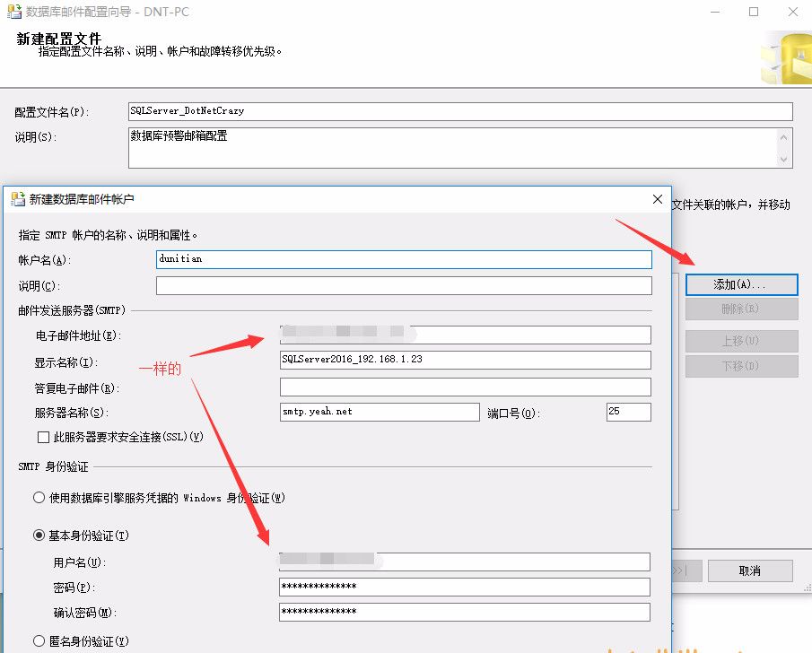
Task: Click the Cancel button in wizard
Action: pyautogui.click(x=750, y=570)
